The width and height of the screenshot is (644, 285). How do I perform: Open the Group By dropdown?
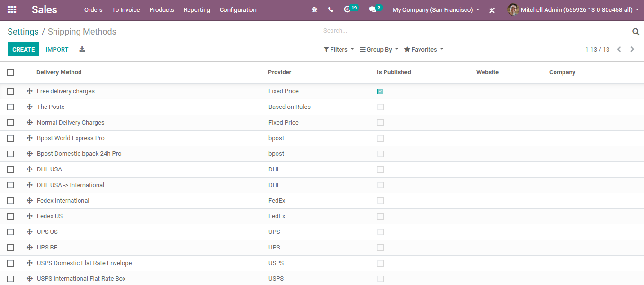[x=379, y=49]
